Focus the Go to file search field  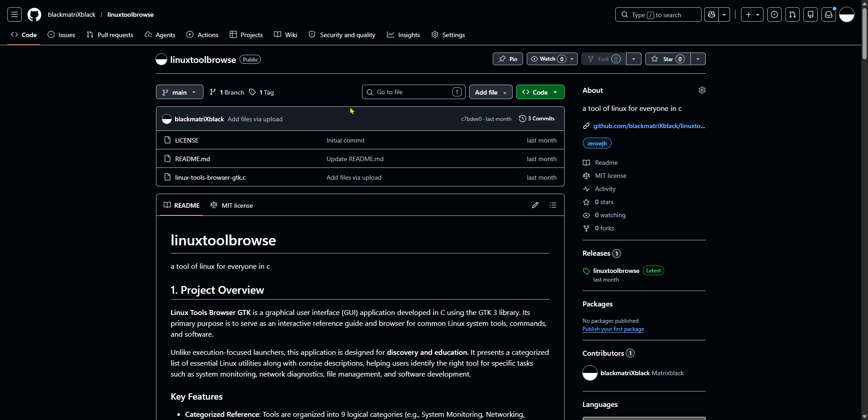414,92
